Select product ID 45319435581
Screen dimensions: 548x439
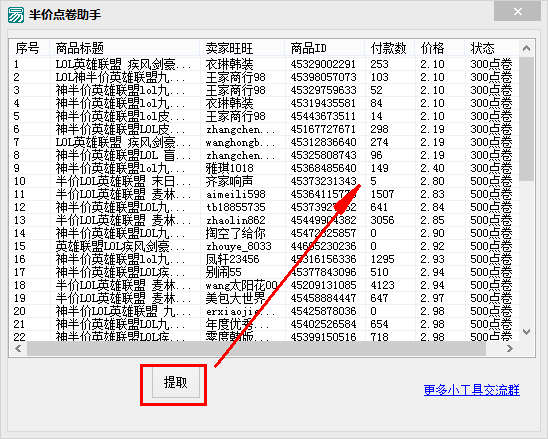point(323,103)
